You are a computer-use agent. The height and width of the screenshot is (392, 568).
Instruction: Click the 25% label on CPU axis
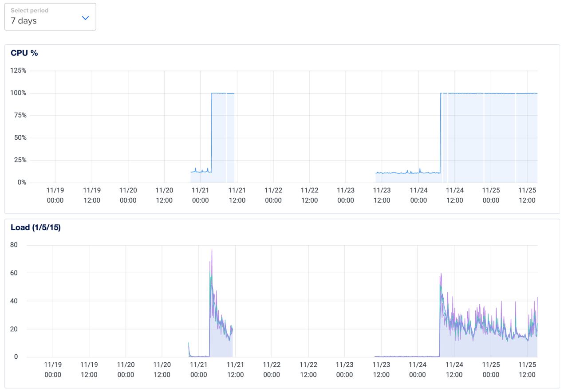point(20,160)
